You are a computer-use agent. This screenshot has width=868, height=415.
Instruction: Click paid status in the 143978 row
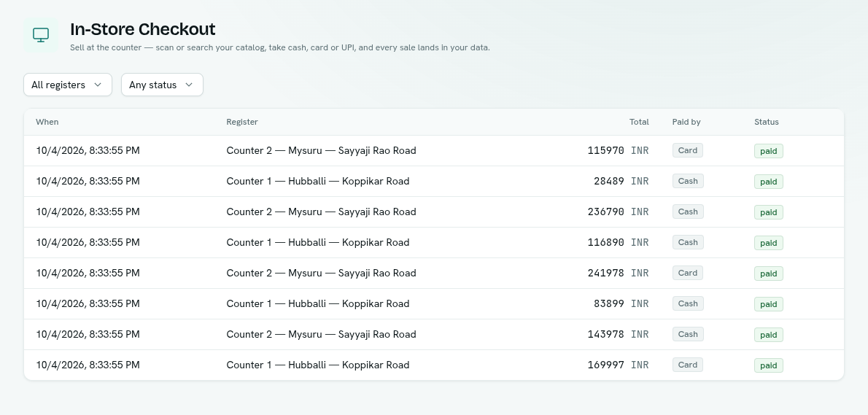pyautogui.click(x=768, y=335)
